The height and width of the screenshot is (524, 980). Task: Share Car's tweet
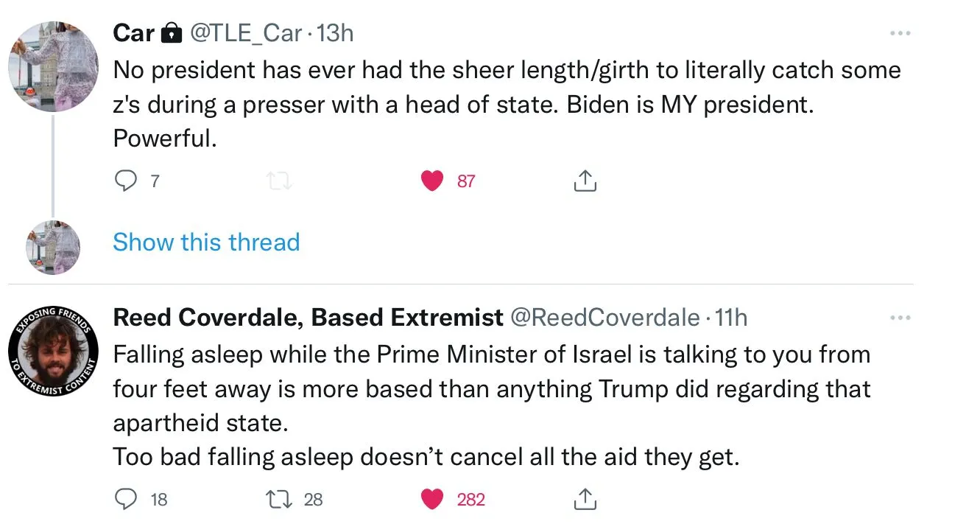pyautogui.click(x=584, y=181)
